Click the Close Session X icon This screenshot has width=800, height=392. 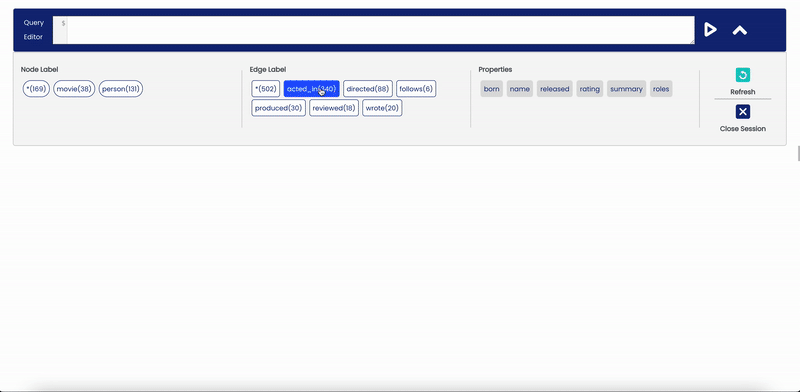click(x=743, y=112)
